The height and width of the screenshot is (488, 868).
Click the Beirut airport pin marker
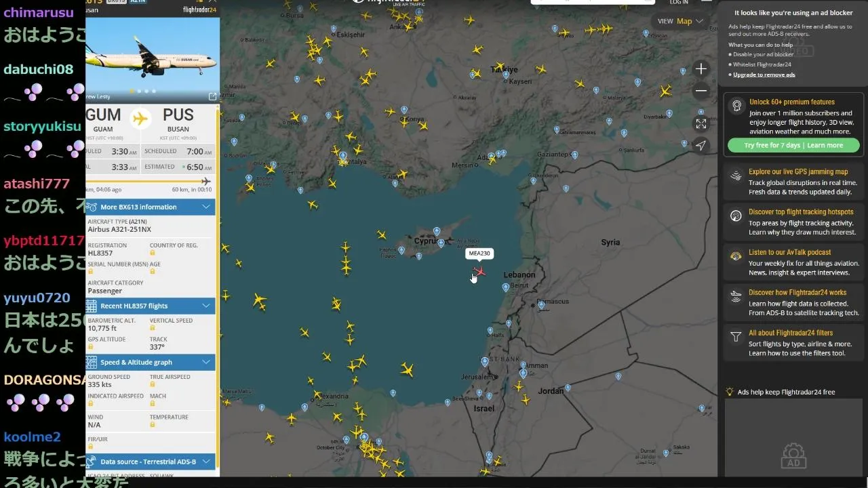pyautogui.click(x=507, y=288)
